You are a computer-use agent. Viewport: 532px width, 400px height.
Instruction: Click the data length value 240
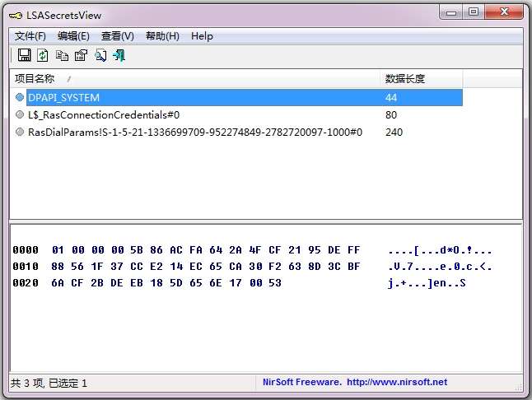(394, 132)
